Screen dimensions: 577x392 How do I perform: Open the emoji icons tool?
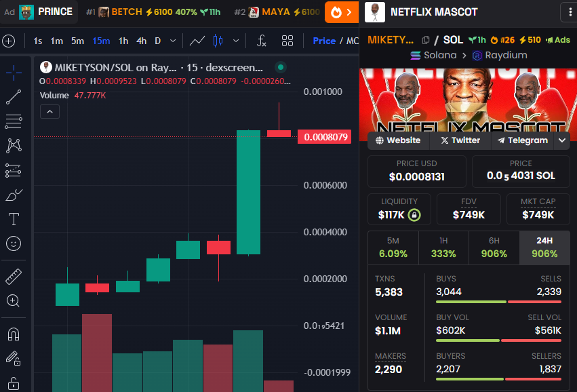(x=14, y=243)
